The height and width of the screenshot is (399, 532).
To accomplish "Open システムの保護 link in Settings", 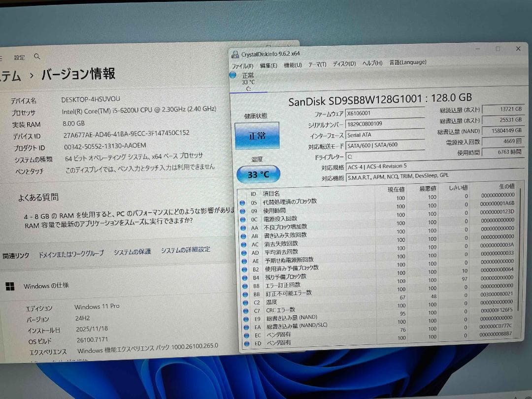I will click(132, 252).
